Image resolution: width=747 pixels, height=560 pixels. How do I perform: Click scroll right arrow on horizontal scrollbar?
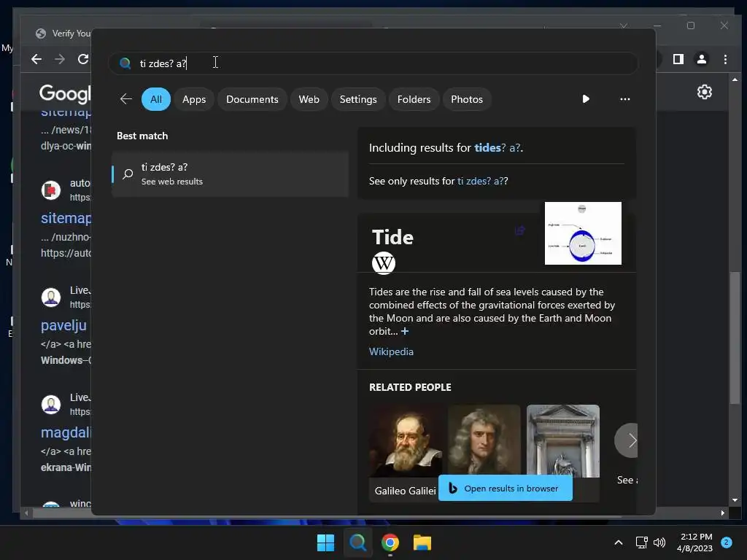click(x=723, y=513)
